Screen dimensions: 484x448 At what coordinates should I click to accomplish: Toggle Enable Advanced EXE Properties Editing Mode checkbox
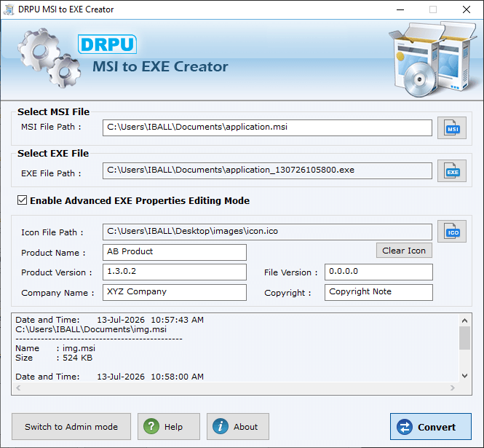(23, 200)
